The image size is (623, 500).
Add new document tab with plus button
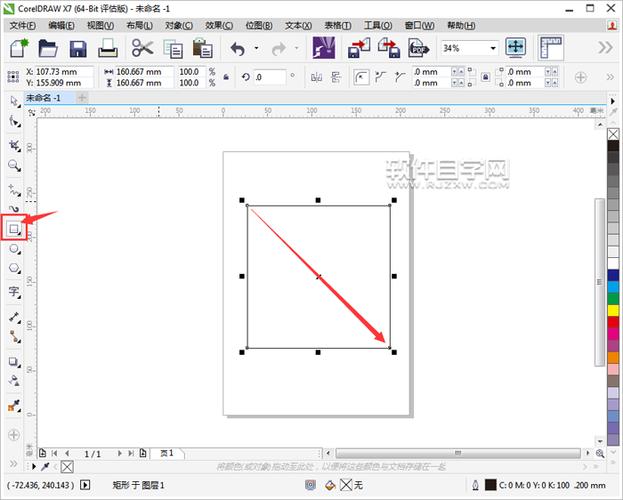[x=82, y=98]
